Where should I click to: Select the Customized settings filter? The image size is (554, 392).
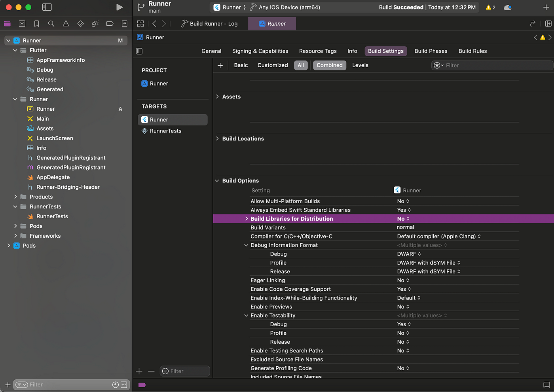[273, 65]
